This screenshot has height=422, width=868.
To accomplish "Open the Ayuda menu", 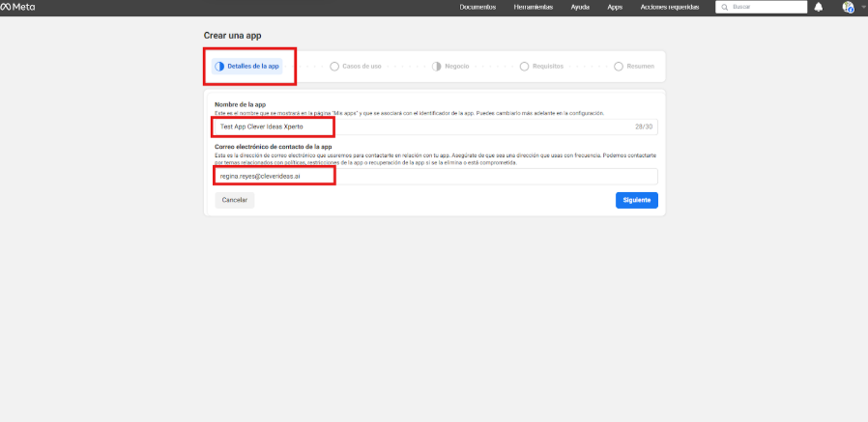I will 580,7.
